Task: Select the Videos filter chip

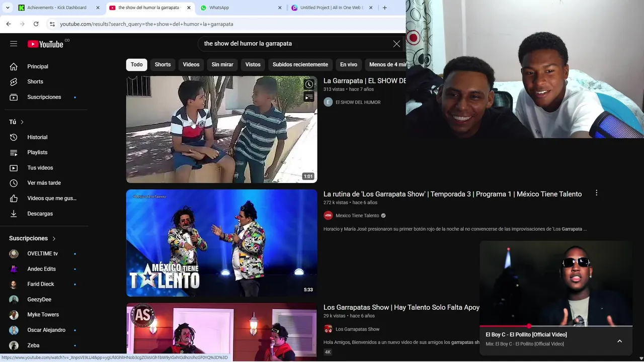Action: tap(191, 64)
